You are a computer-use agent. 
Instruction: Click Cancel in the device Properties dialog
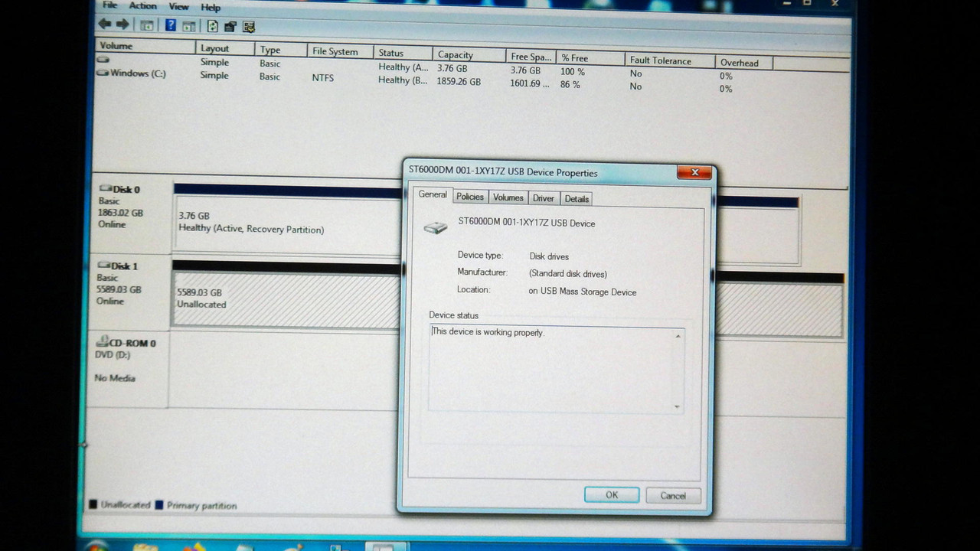673,495
